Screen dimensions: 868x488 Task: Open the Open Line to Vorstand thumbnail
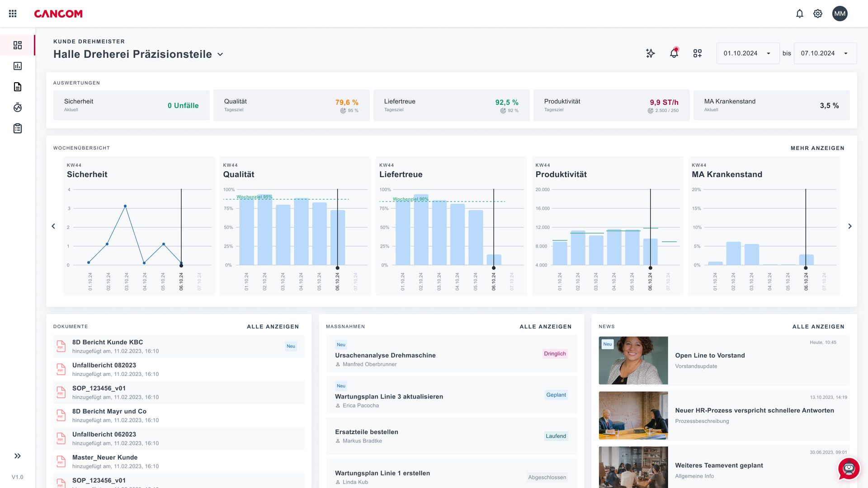633,360
